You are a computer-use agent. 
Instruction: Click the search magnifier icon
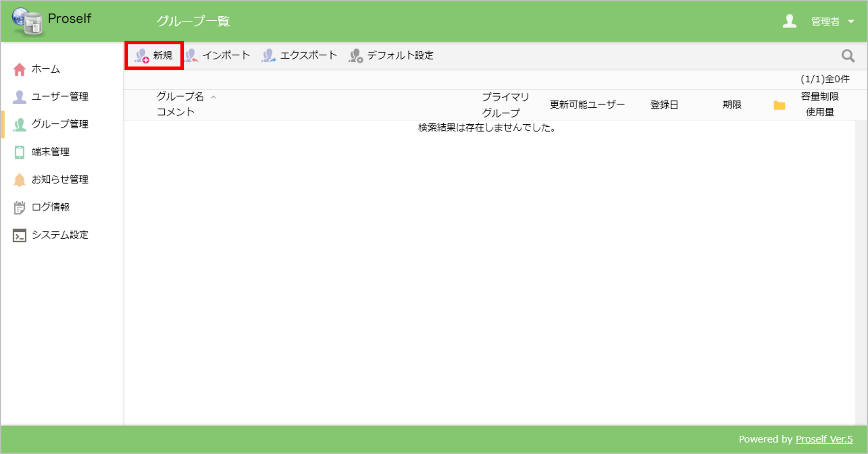(x=848, y=56)
